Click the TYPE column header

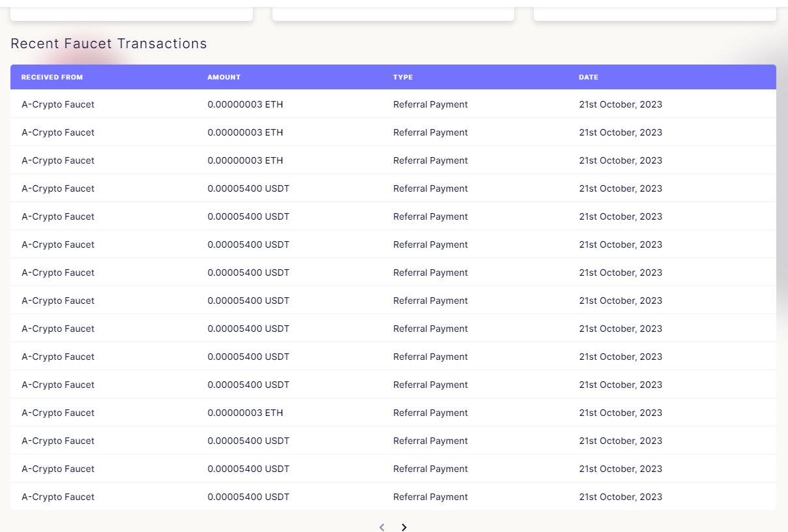[403, 77]
